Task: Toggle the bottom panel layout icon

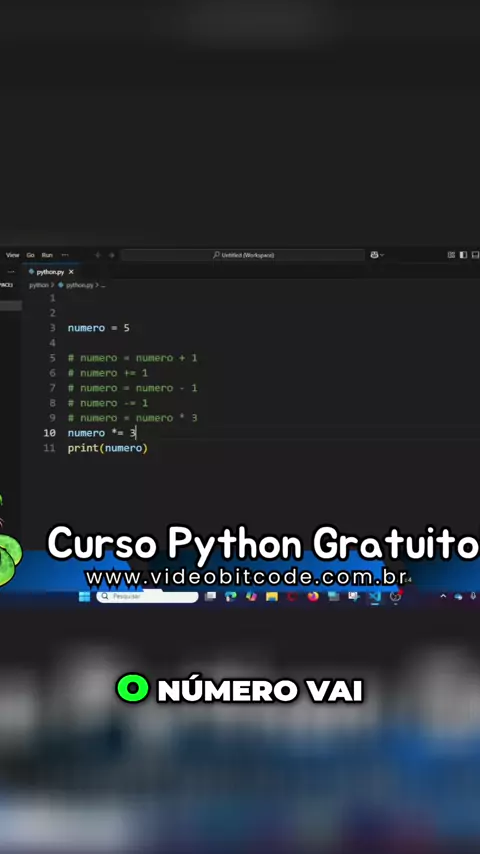Action: [x=476, y=255]
